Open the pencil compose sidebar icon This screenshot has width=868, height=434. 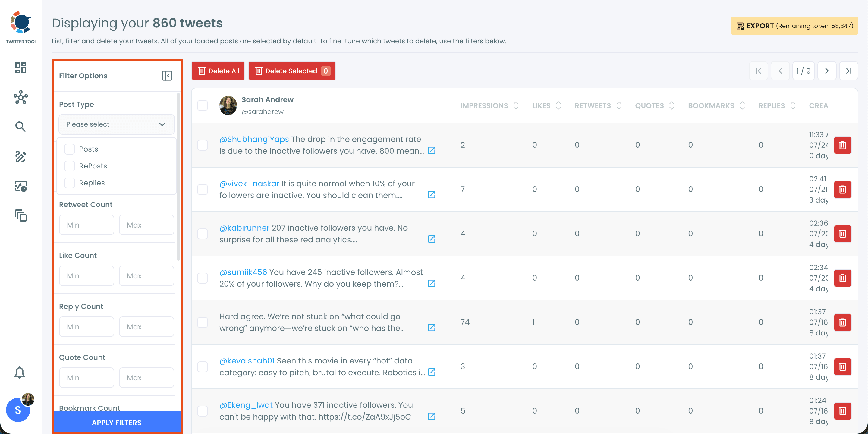[20, 156]
